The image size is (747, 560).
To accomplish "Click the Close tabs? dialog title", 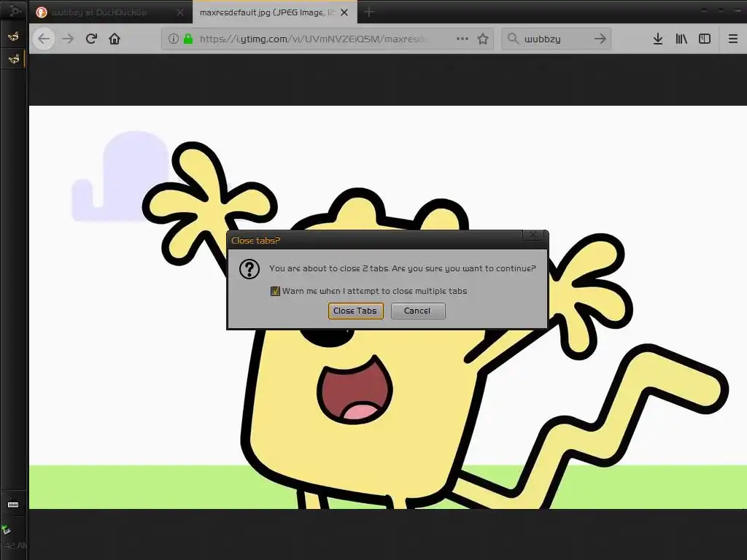I will coord(256,241).
